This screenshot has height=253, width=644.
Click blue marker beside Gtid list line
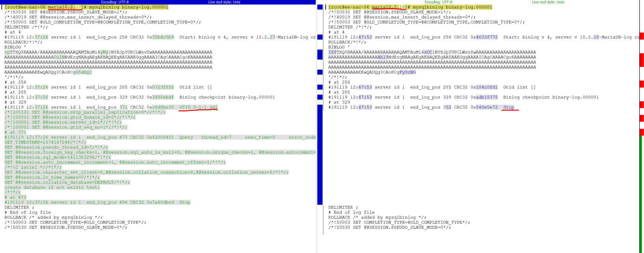[320, 87]
